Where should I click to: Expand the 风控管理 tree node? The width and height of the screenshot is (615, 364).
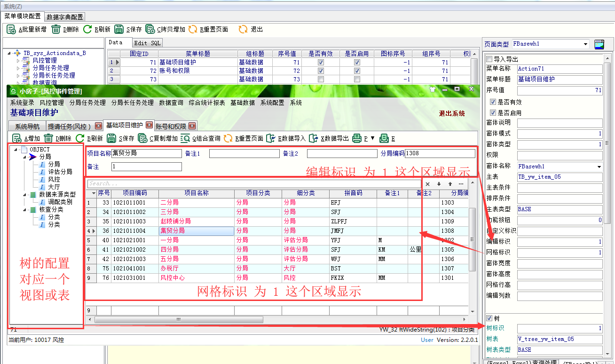(18, 61)
